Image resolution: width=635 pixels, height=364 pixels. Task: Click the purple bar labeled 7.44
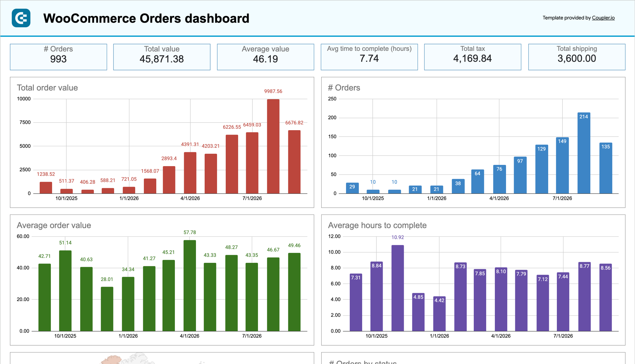tap(563, 302)
